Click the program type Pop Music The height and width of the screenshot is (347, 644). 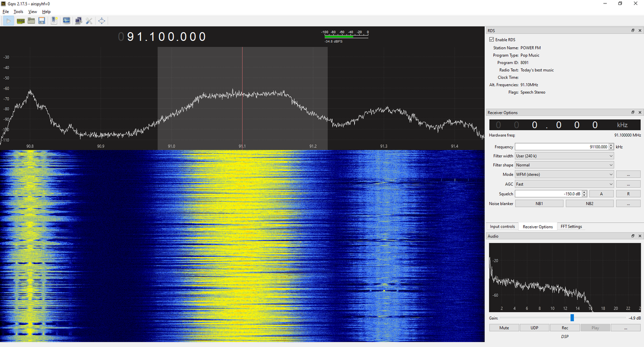(530, 55)
